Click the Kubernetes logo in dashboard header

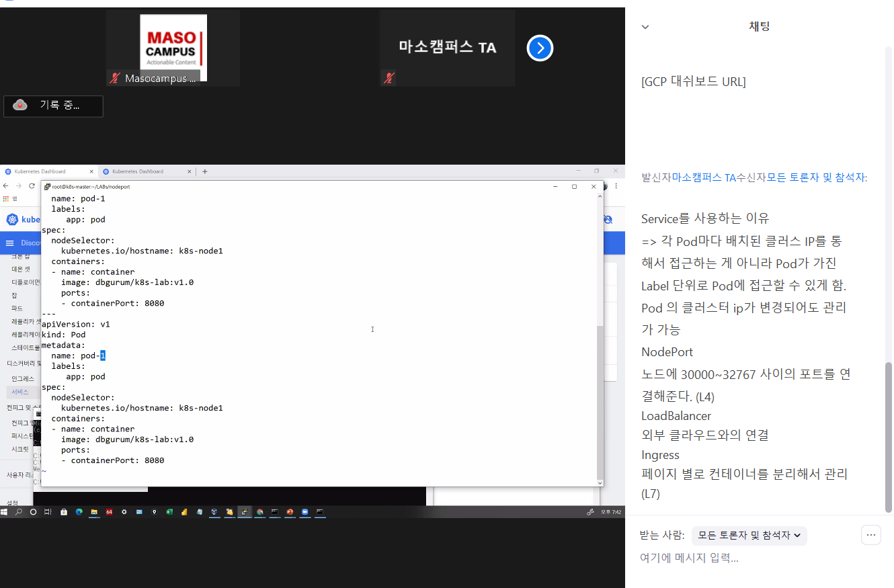[x=12, y=220]
